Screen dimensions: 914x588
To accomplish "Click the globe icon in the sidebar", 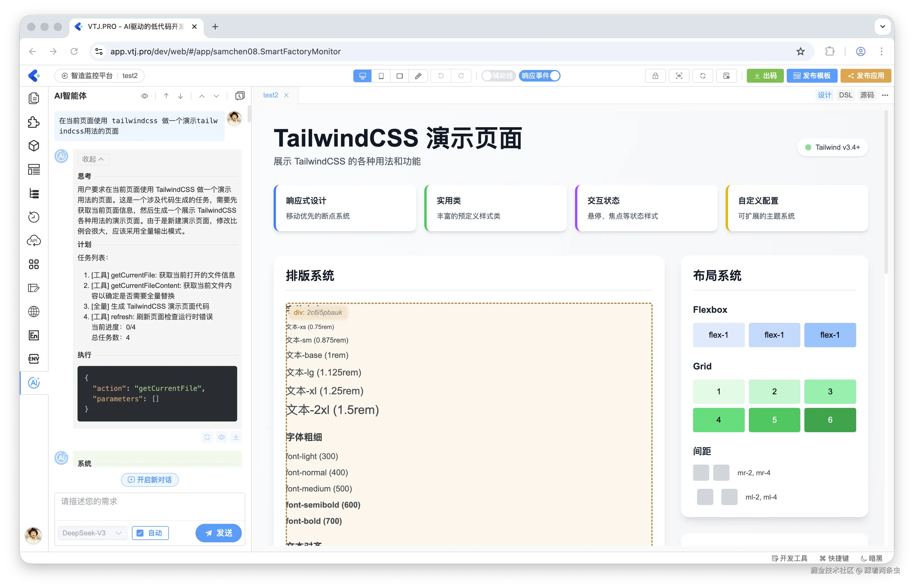I will point(34,312).
